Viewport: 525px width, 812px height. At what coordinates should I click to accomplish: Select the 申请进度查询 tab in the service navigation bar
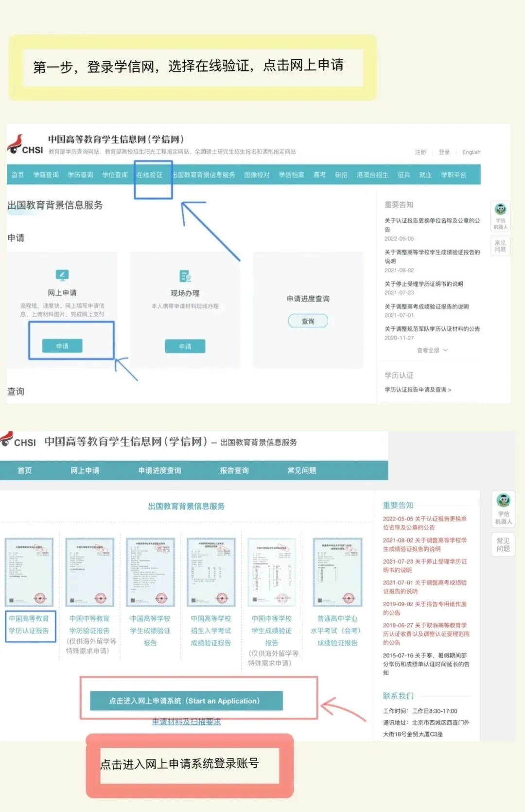coord(159,470)
